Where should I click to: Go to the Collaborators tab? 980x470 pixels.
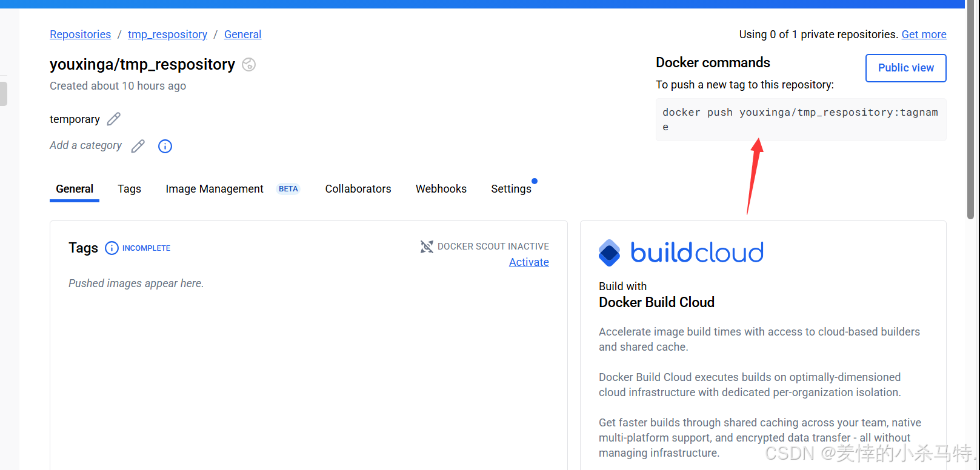pos(358,189)
